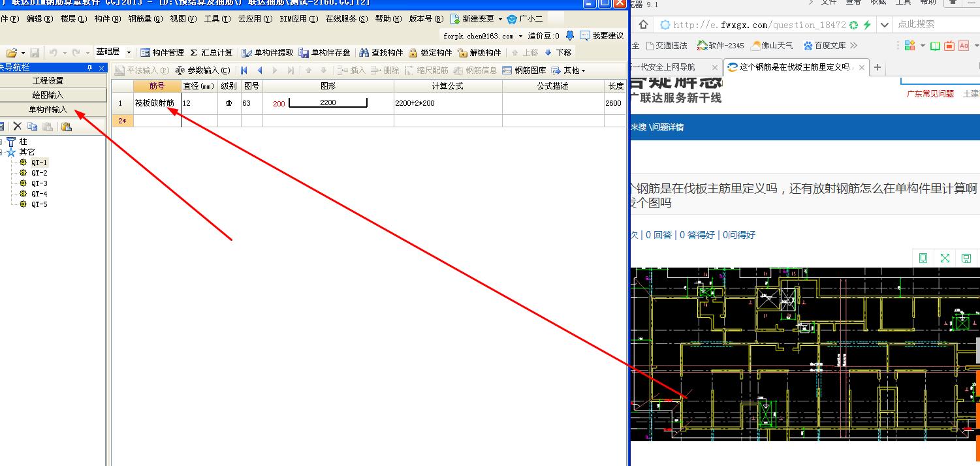Click the undo arrow icon
980x466 pixels.
pyautogui.click(x=54, y=52)
